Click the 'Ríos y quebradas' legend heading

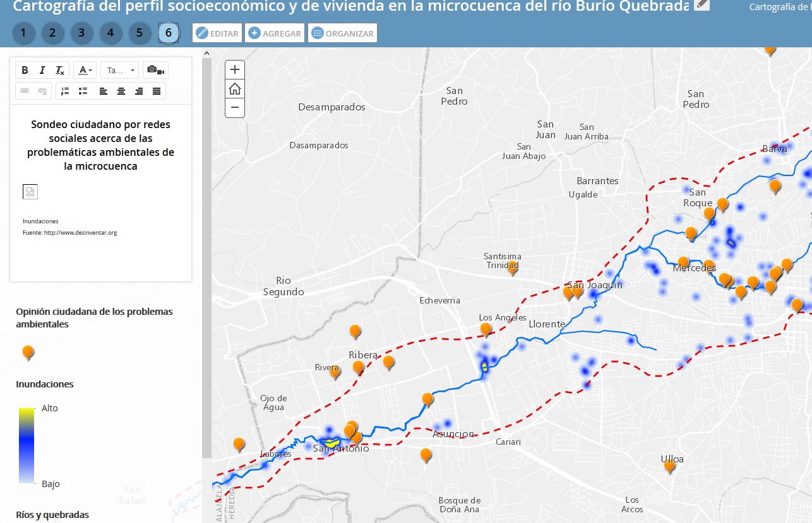[x=52, y=515]
